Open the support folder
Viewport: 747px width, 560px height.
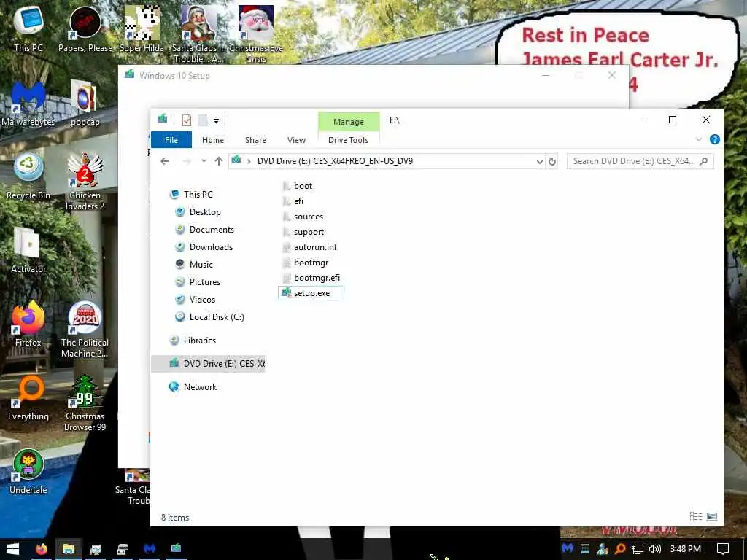click(x=303, y=231)
